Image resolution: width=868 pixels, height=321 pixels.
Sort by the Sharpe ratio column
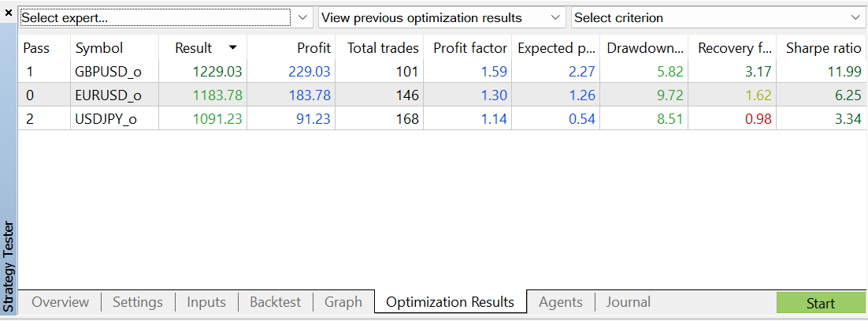(x=823, y=48)
